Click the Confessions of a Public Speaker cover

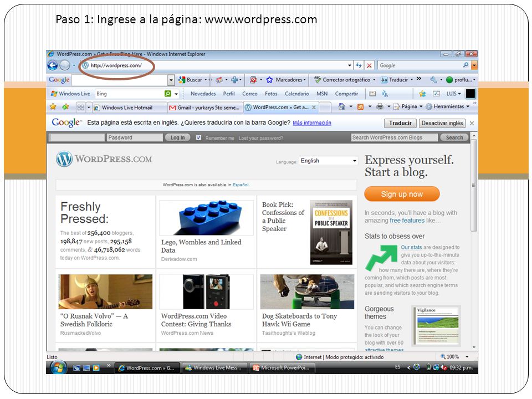pos(331,232)
